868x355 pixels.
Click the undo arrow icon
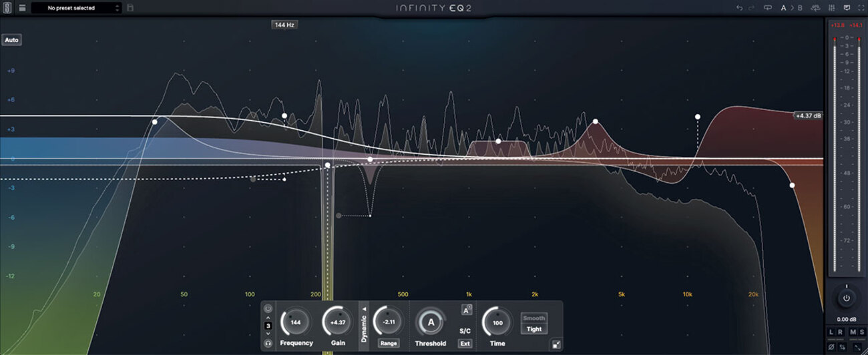tap(739, 8)
